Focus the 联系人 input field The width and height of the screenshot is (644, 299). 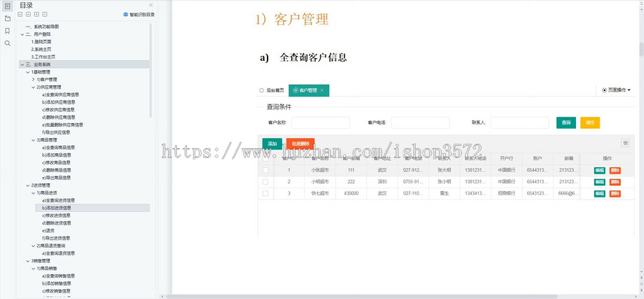519,123
